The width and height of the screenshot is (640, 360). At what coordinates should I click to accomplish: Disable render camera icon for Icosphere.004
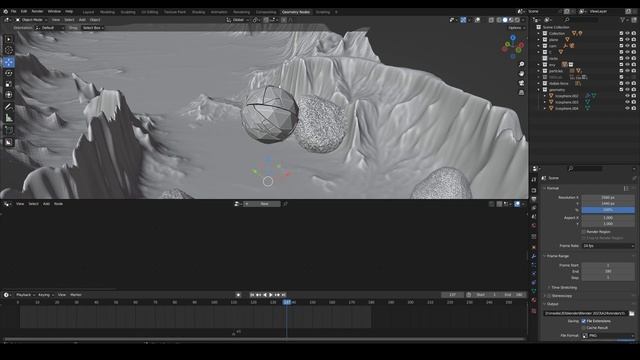point(633,109)
